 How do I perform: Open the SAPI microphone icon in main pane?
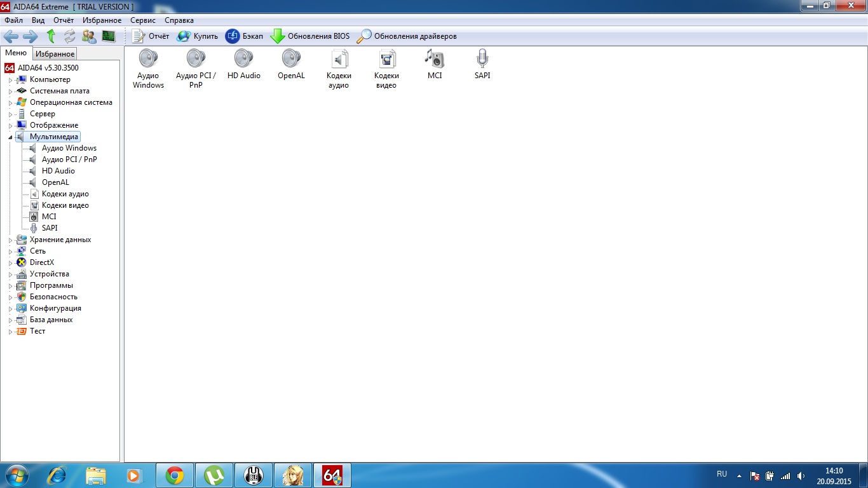tap(482, 64)
